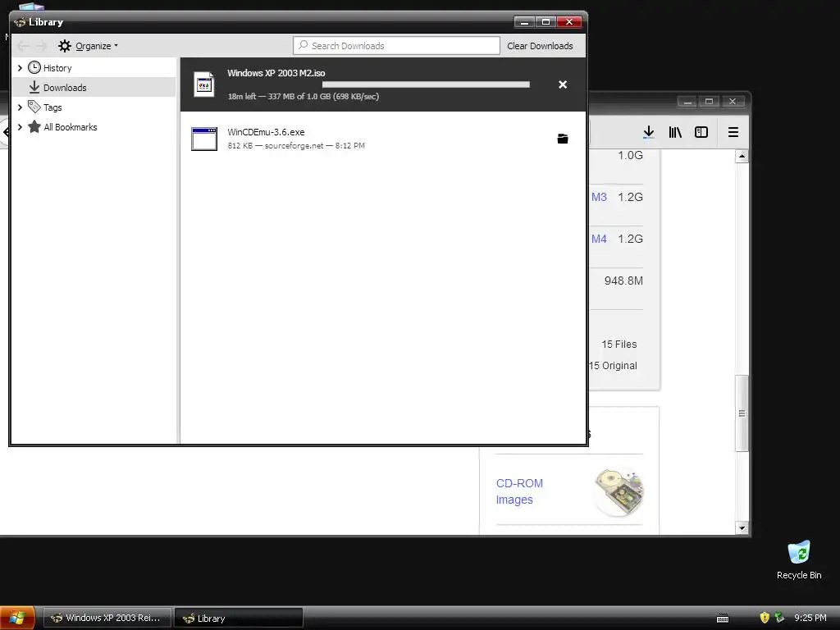The width and height of the screenshot is (840, 630).
Task: Click the '15 Files' text
Action: coord(619,345)
